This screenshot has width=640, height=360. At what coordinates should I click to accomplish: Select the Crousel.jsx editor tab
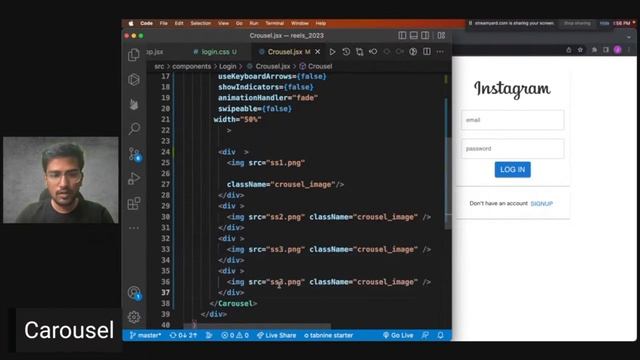285,52
